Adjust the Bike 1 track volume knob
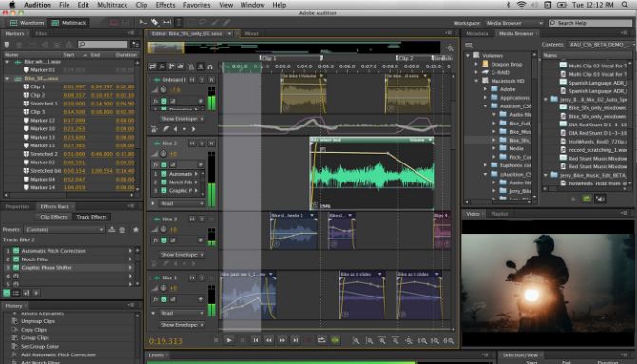Viewport: 637px width, 364px height. (x=164, y=288)
